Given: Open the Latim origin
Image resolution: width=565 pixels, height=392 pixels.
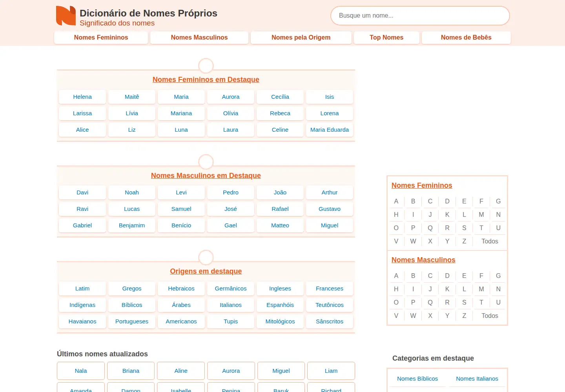Looking at the screenshot, I should [x=82, y=289].
